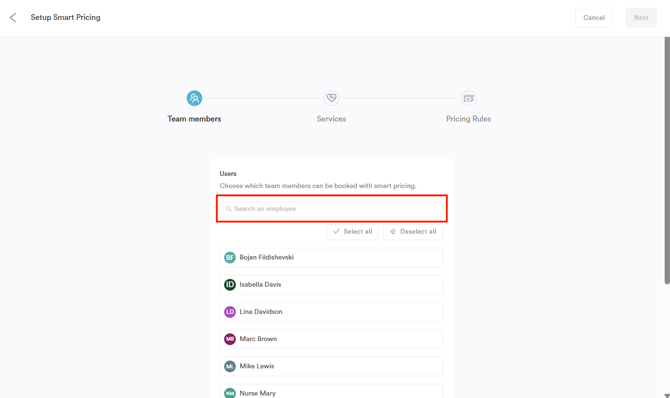The image size is (670, 398).
Task: Go back using the left arrow icon
Action: click(13, 17)
